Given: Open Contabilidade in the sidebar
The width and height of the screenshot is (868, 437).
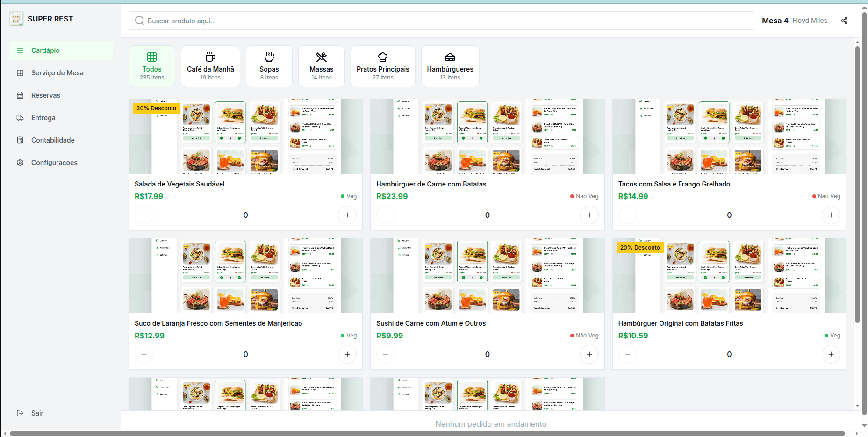Looking at the screenshot, I should click(x=52, y=140).
